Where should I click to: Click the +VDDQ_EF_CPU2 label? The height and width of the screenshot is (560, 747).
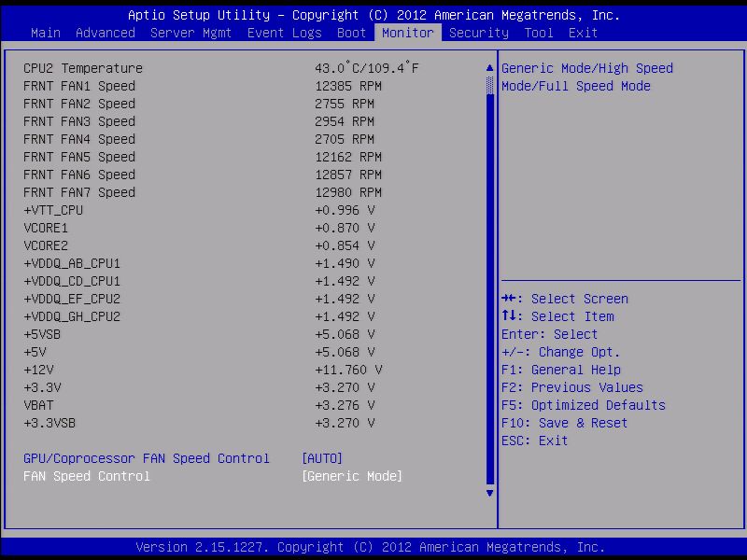click(x=72, y=299)
